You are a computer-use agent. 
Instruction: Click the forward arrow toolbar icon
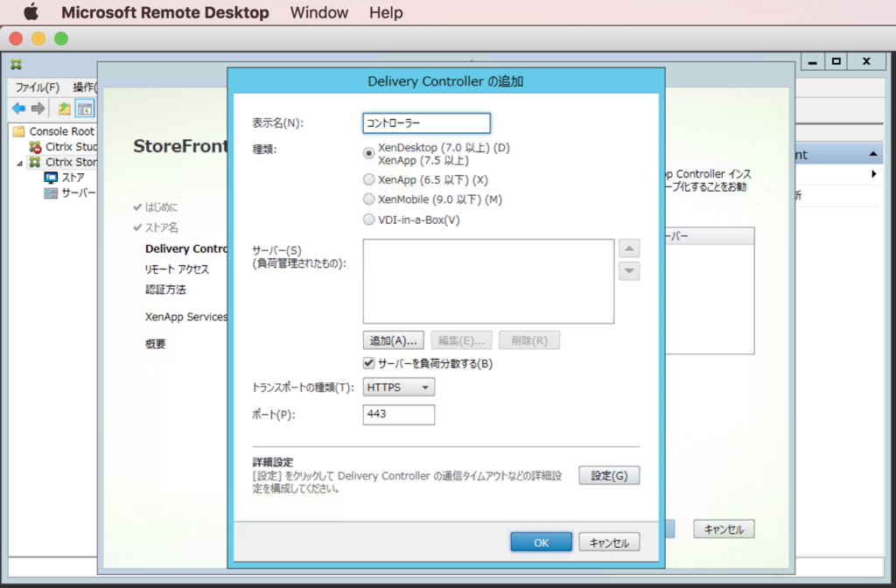tap(38, 108)
